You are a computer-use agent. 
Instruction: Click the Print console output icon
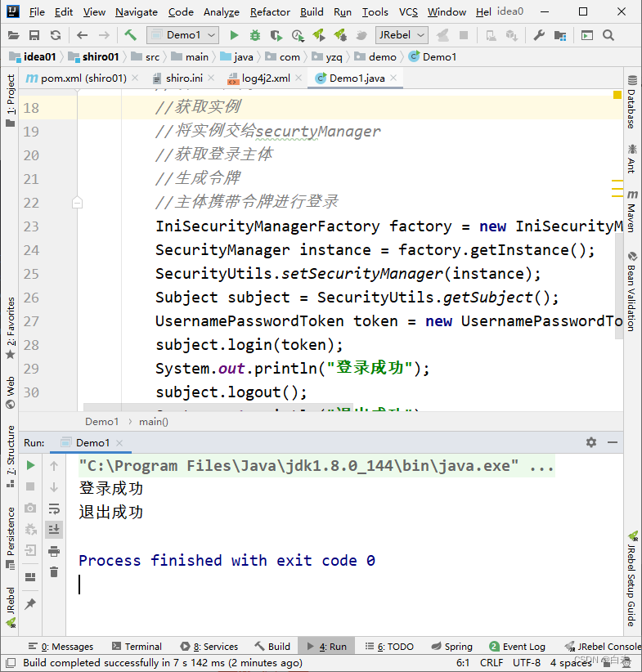[54, 551]
